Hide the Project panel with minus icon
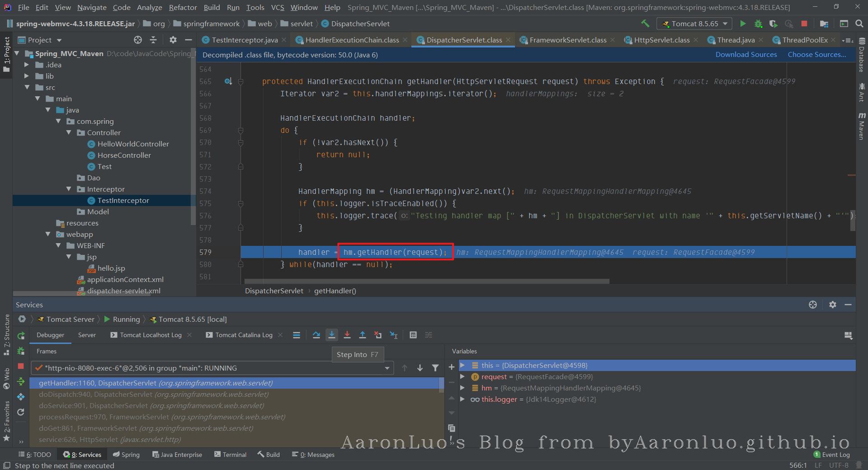 (189, 40)
